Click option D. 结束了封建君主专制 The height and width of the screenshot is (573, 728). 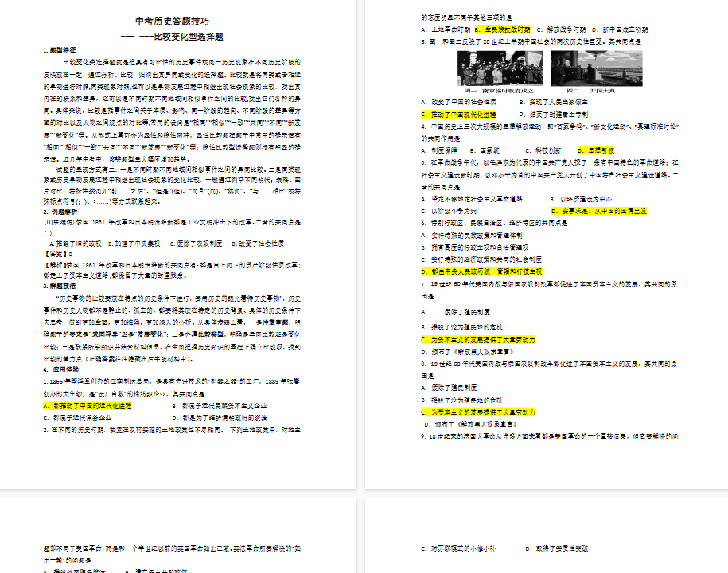[554, 115]
